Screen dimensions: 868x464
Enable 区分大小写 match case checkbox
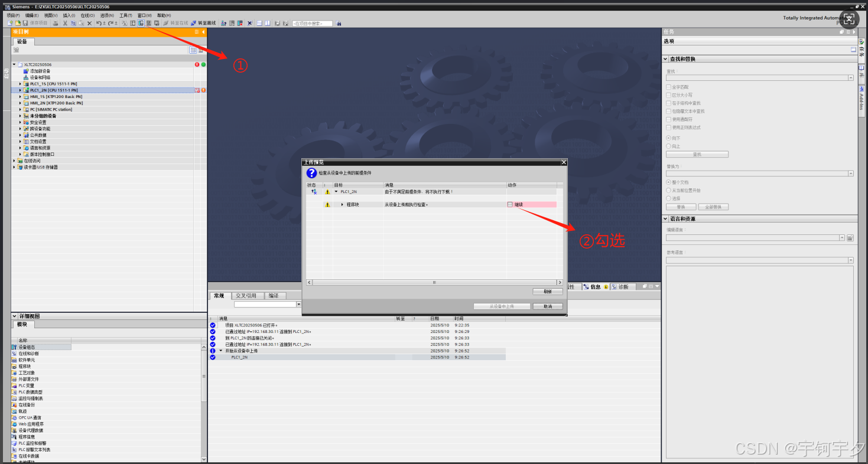click(x=668, y=94)
